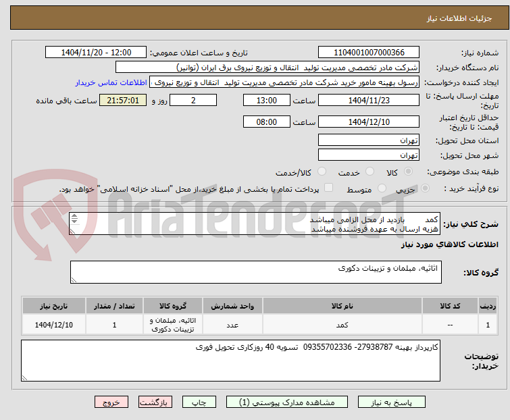Click the remaining time field 21:57:01
This screenshot has height=420, width=510.
pos(123,100)
